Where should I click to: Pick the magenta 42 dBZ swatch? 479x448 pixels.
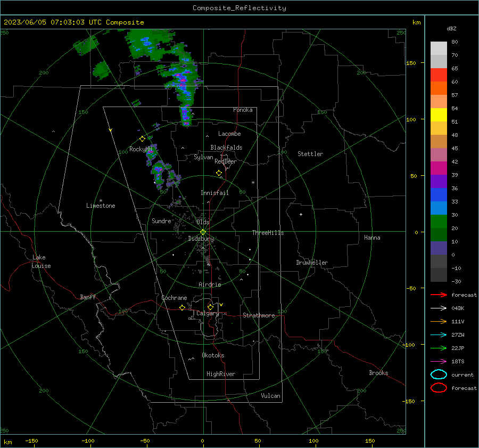pyautogui.click(x=439, y=168)
